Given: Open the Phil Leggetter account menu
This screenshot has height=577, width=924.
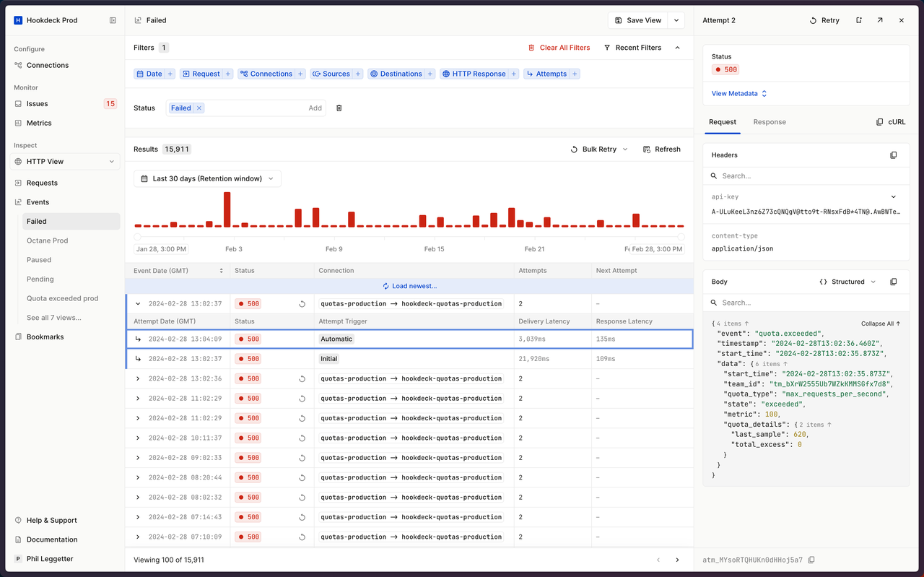Looking at the screenshot, I should pos(65,559).
